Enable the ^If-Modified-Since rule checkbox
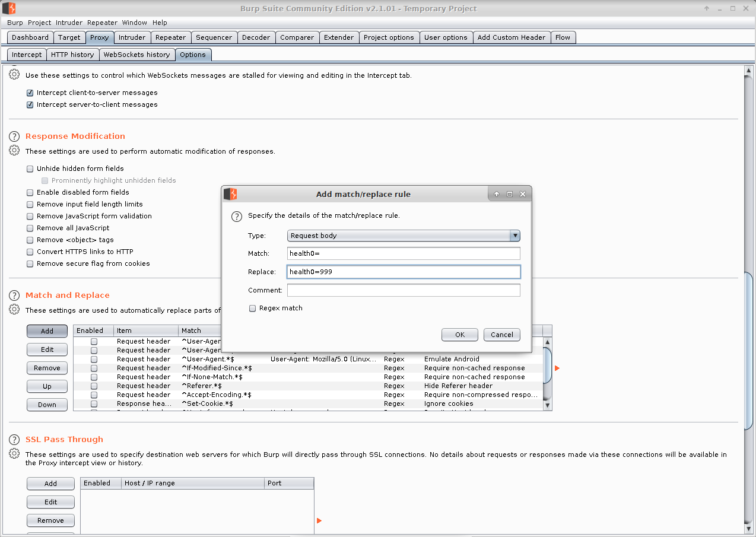Viewport: 756px width, 537px height. pos(94,368)
